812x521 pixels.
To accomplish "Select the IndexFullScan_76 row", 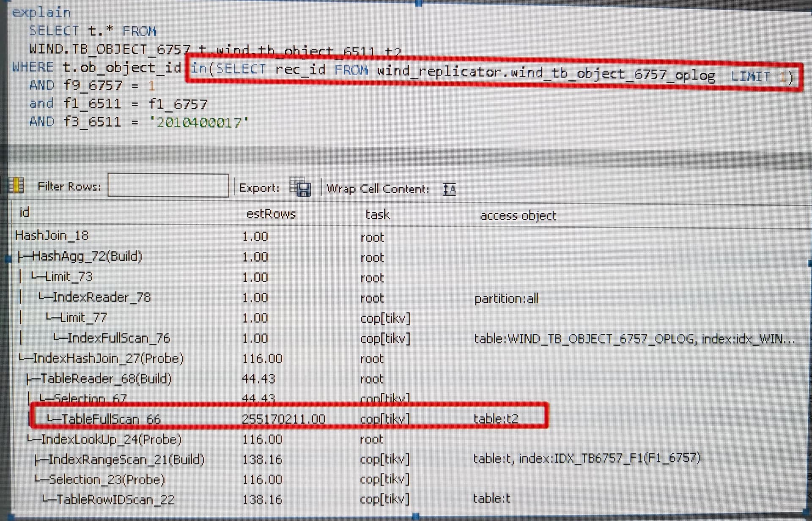I will tap(118, 338).
